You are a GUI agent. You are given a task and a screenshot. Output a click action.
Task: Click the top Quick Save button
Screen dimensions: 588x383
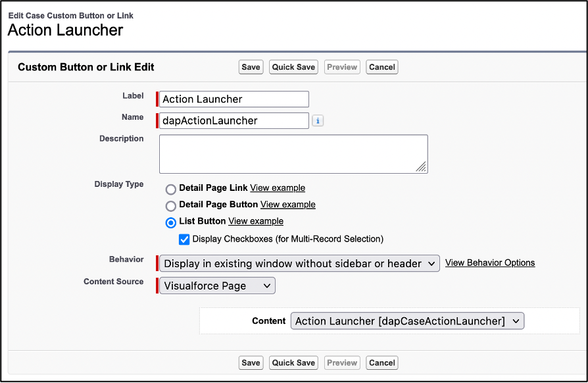tap(293, 67)
